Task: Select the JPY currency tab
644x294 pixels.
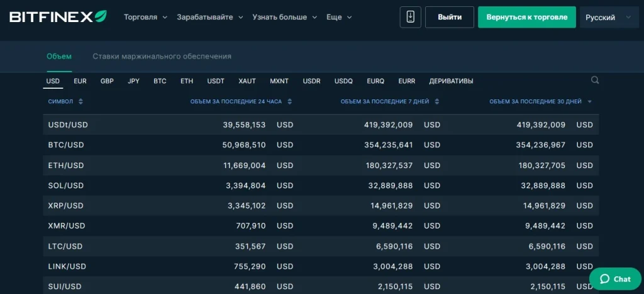Action: (x=133, y=81)
